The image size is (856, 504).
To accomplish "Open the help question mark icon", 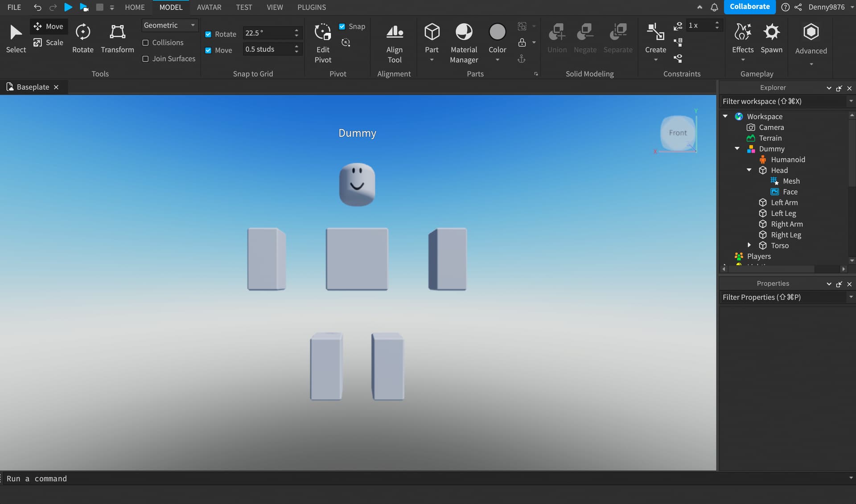I will coord(786,7).
